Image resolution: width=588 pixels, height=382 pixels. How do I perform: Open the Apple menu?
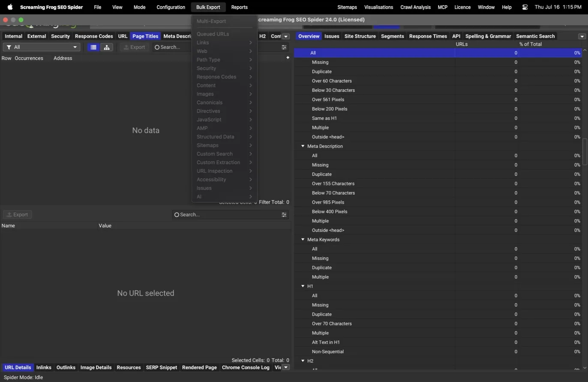10,7
